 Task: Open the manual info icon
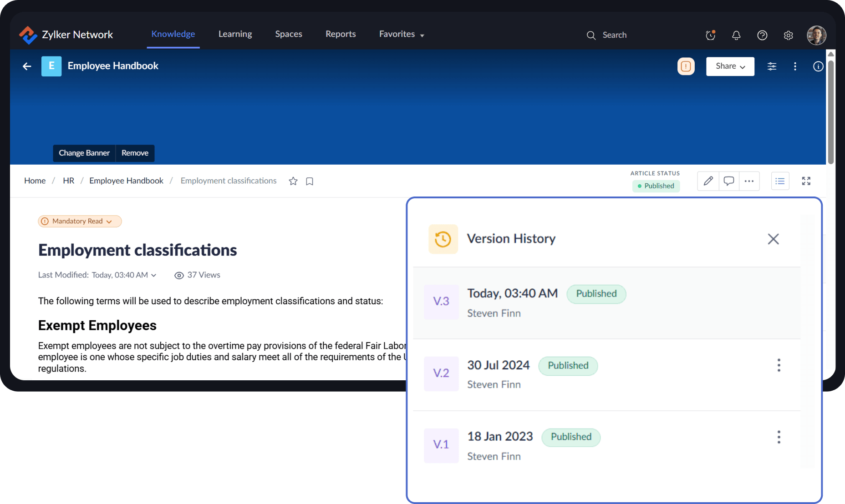point(818,66)
